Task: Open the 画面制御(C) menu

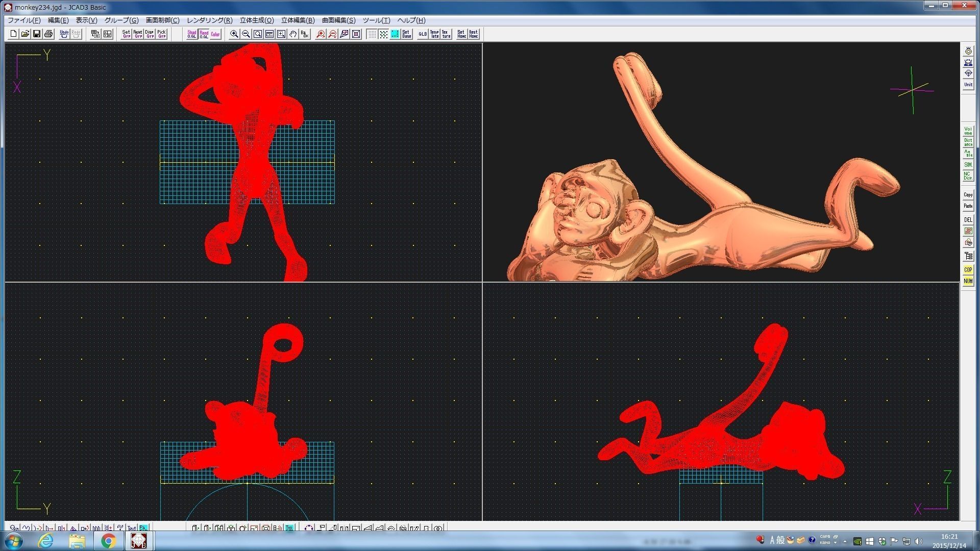Action: 162,20
